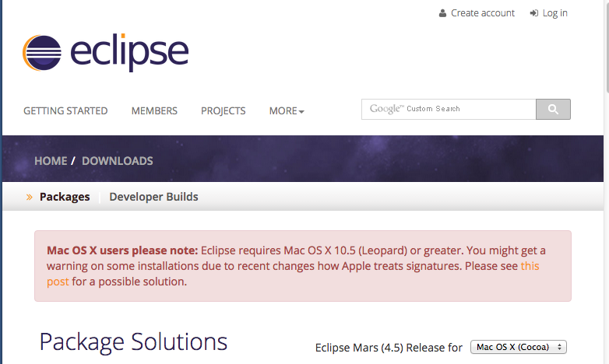Select the Log in link
This screenshot has width=609, height=364.
coord(554,13)
